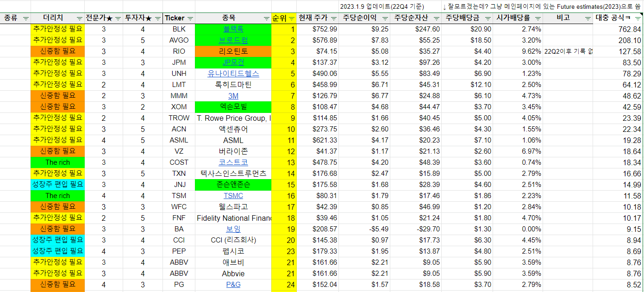644x292 pixels.
Task: Select the BLK ticker cell
Action: pyautogui.click(x=179, y=29)
